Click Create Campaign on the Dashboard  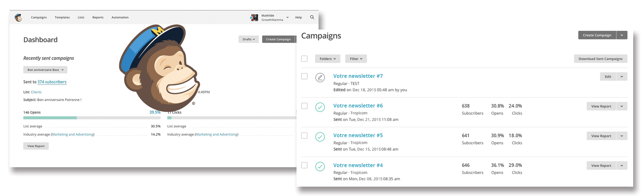click(x=278, y=39)
